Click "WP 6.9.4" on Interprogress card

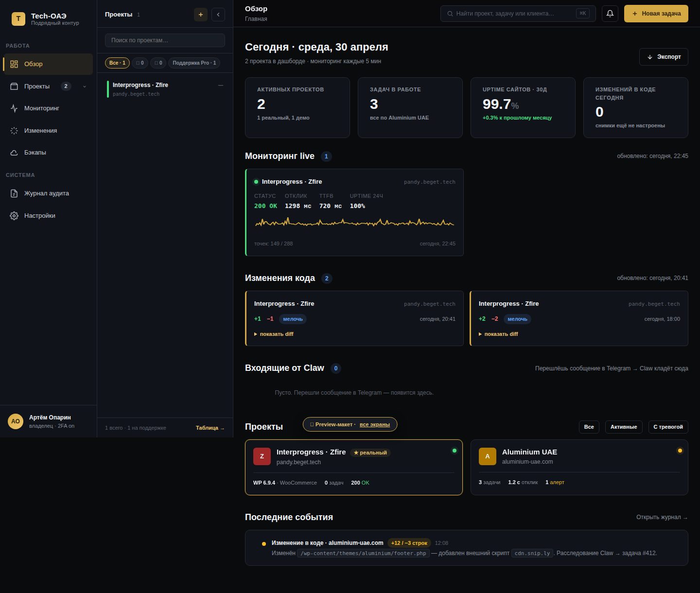264,483
